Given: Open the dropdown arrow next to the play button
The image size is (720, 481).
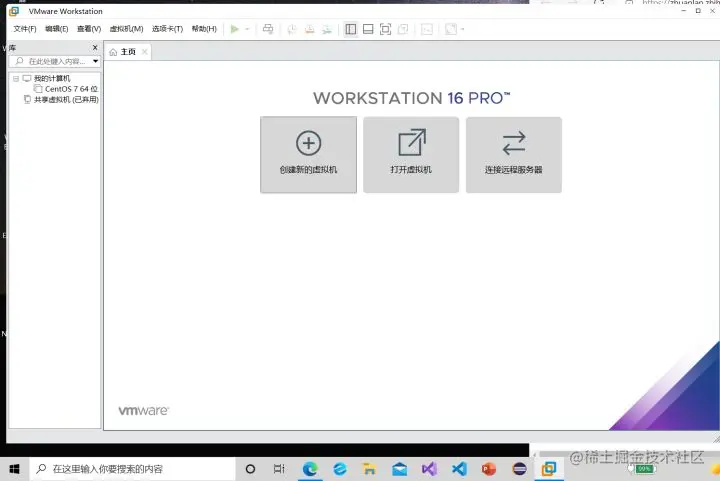Looking at the screenshot, I should click(247, 29).
